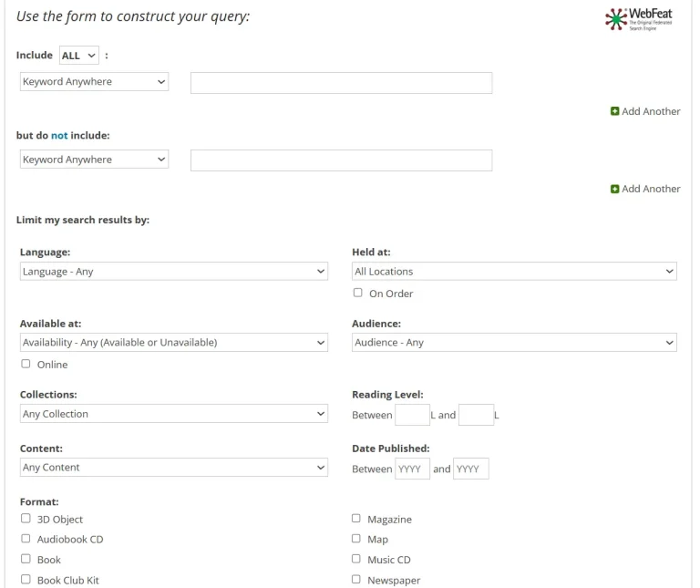The width and height of the screenshot is (700, 588).
Task: Click the 'Collections:' label
Action: pyautogui.click(x=48, y=395)
